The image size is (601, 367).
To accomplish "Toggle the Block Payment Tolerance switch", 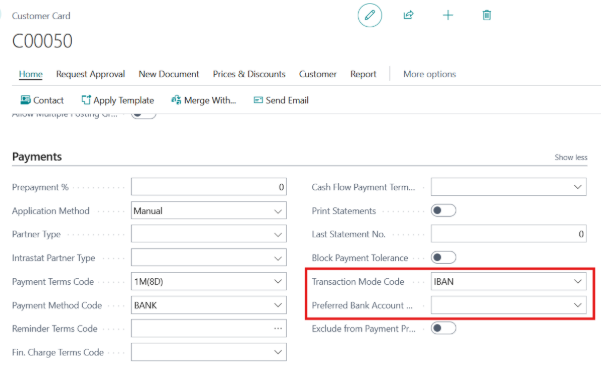I will pyautogui.click(x=443, y=257).
